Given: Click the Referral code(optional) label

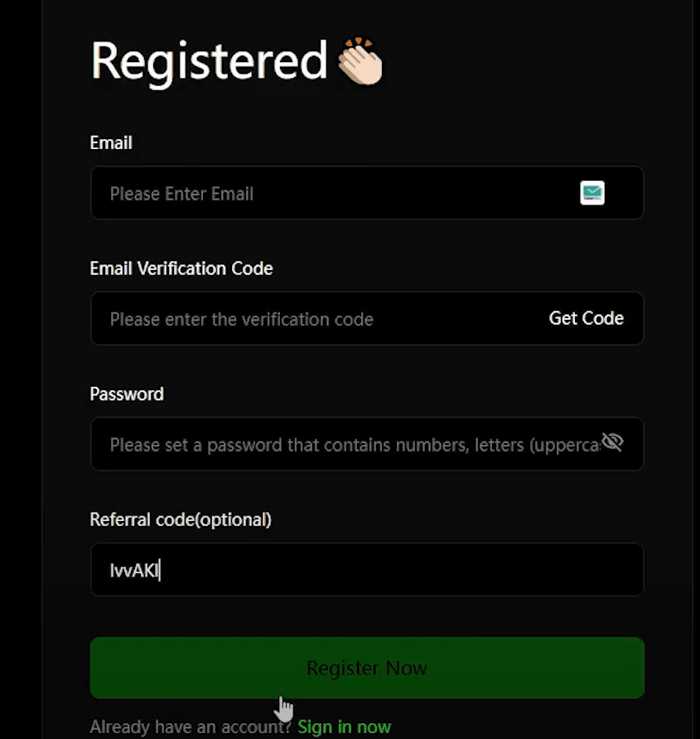Looking at the screenshot, I should pyautogui.click(x=181, y=519).
